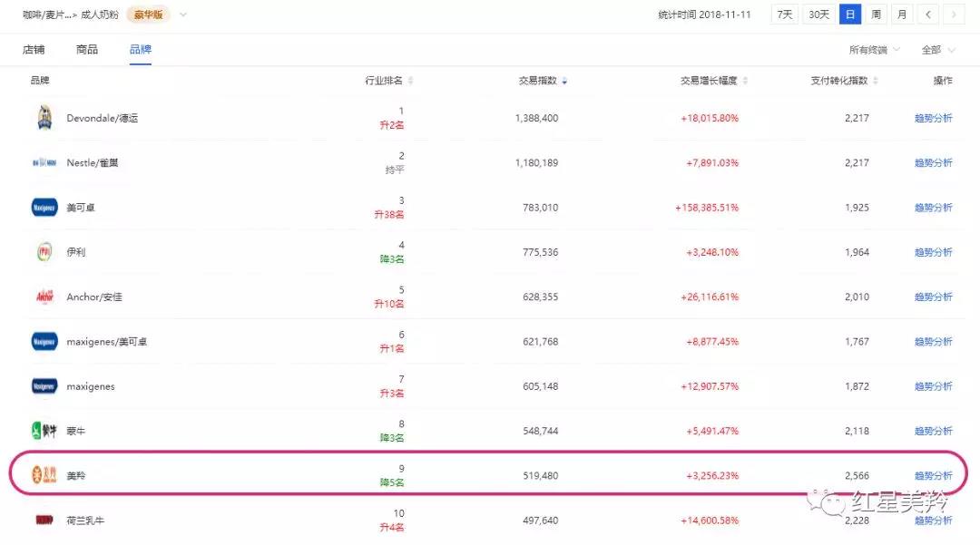
Task: Click the Devondale brand logo icon
Action: (44, 118)
